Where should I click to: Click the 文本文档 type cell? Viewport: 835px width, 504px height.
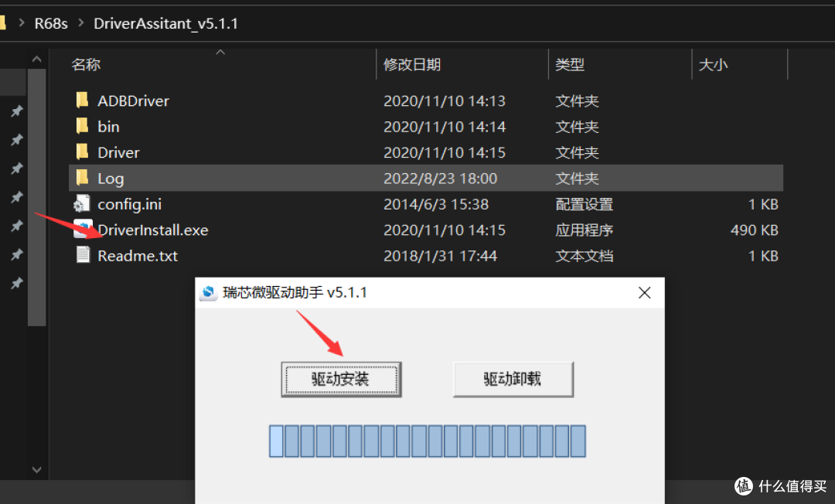(584, 256)
